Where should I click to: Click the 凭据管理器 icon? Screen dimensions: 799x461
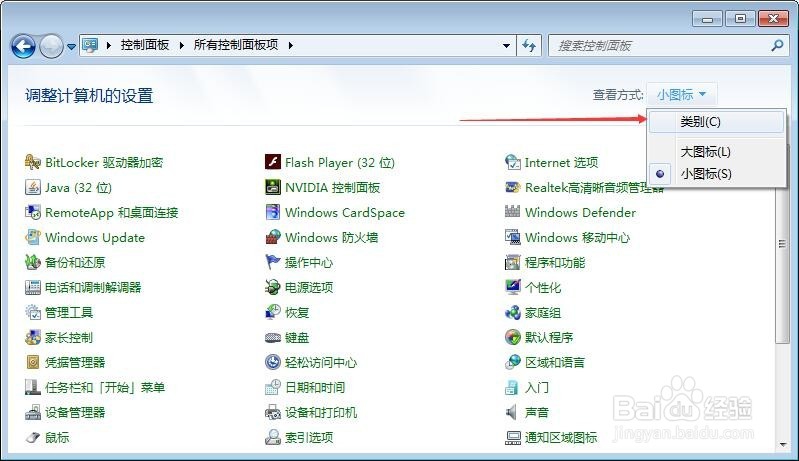(x=33, y=362)
